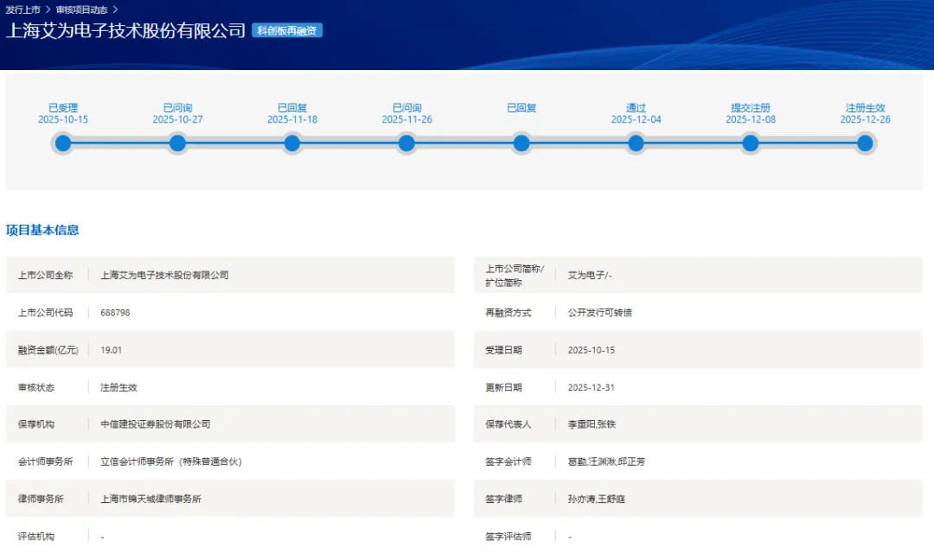This screenshot has height=560, width=934.
Task: Click the 保荐代表人 field label
Action: point(509,424)
